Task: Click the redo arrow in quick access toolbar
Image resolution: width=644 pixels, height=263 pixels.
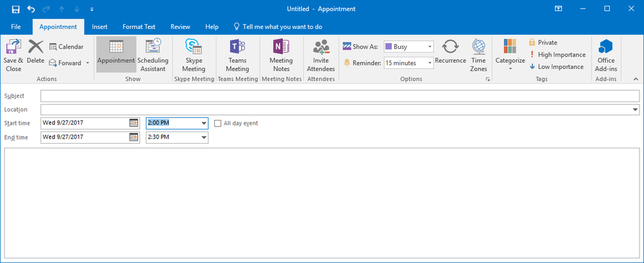Action: [x=46, y=8]
